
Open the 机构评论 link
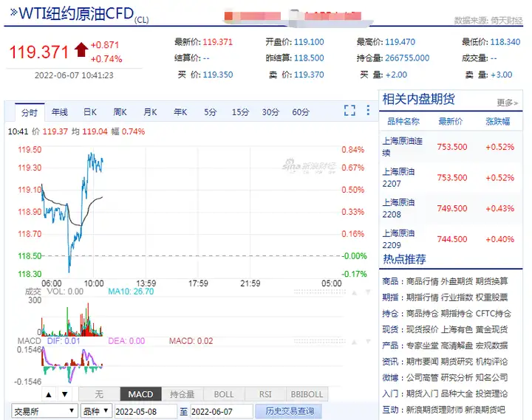491,362
